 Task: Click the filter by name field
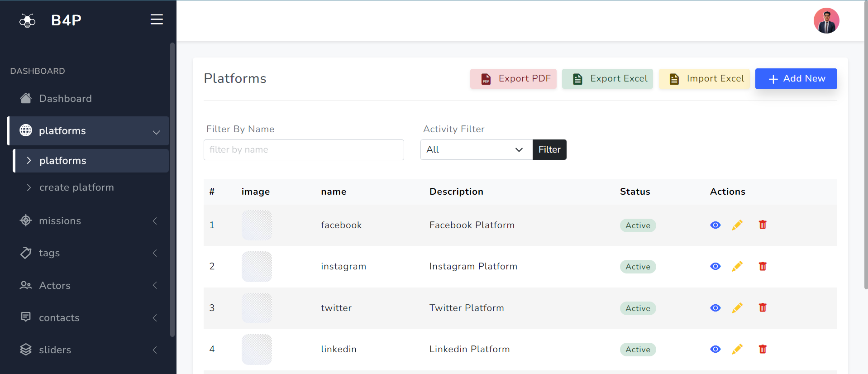pos(304,150)
